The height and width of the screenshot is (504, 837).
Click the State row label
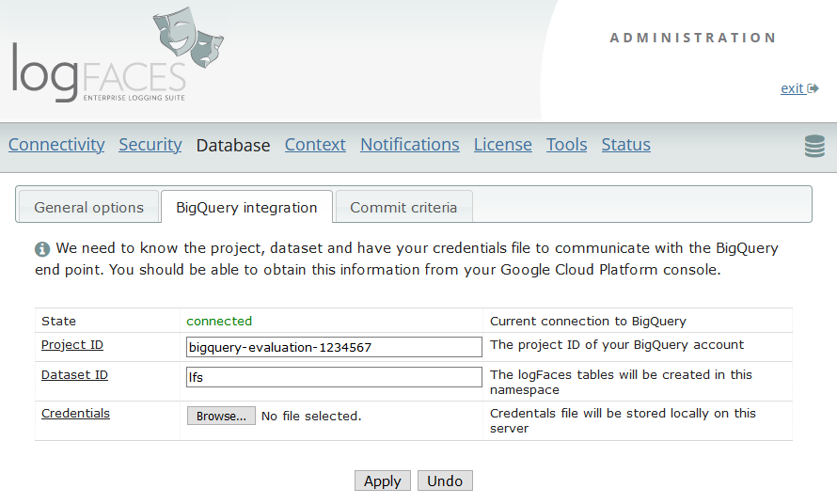click(x=58, y=321)
